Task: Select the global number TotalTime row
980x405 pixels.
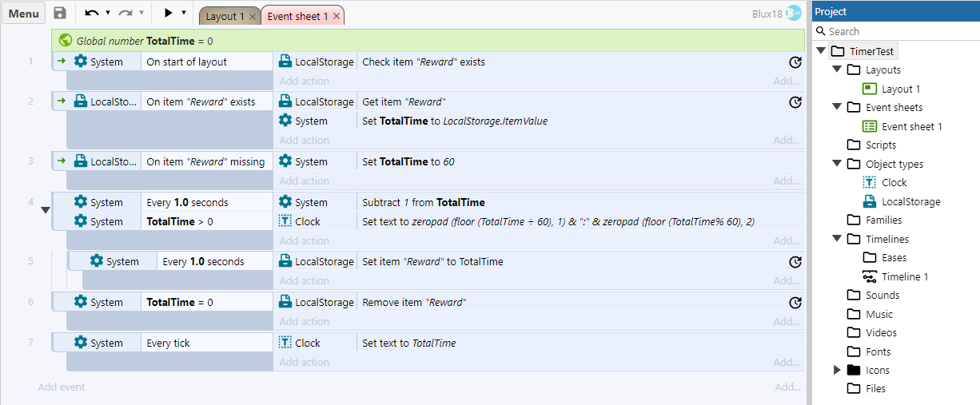Action: [428, 41]
